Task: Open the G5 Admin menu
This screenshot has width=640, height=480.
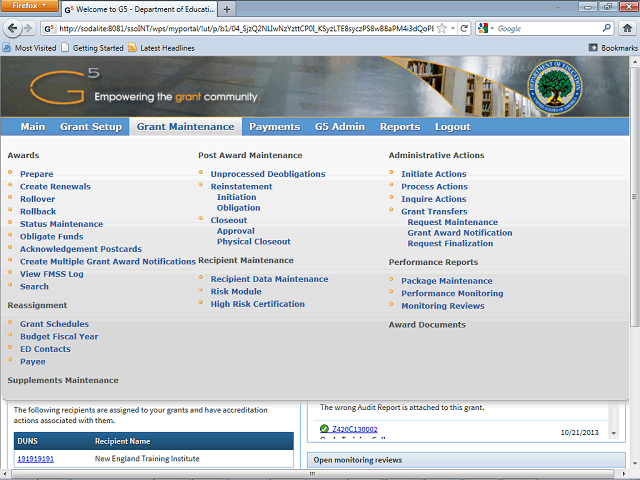Action: pyautogui.click(x=340, y=127)
